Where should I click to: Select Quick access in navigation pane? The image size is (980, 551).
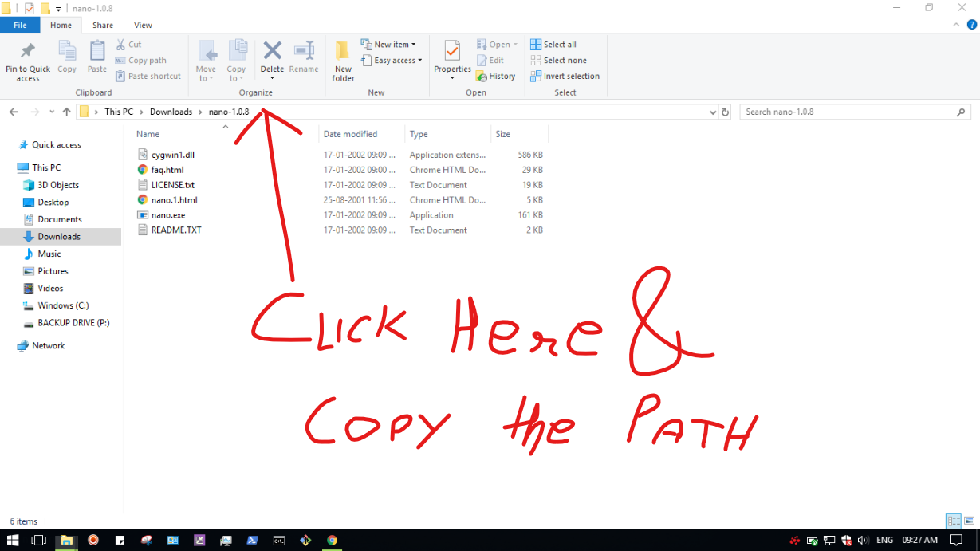tap(57, 145)
